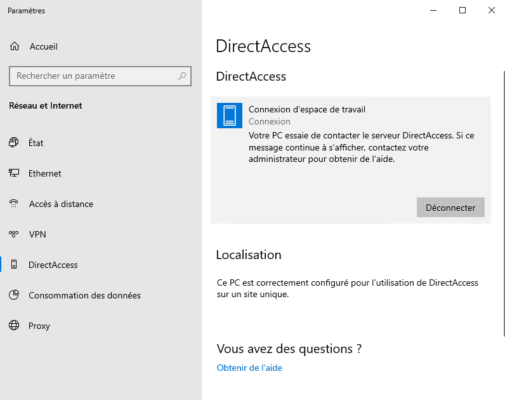
Task: Open Consommation des données section
Action: click(x=84, y=295)
